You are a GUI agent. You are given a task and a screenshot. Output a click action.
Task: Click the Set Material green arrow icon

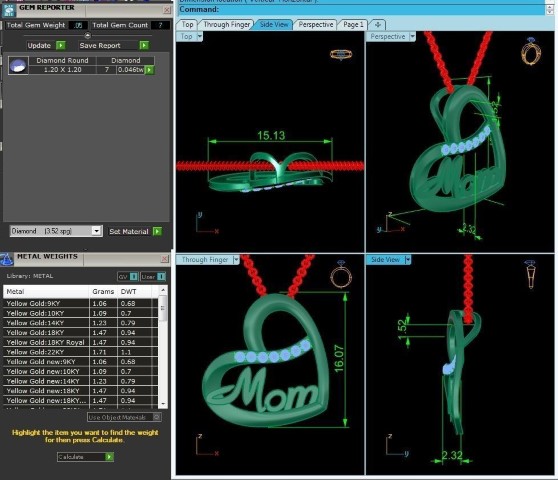(157, 231)
